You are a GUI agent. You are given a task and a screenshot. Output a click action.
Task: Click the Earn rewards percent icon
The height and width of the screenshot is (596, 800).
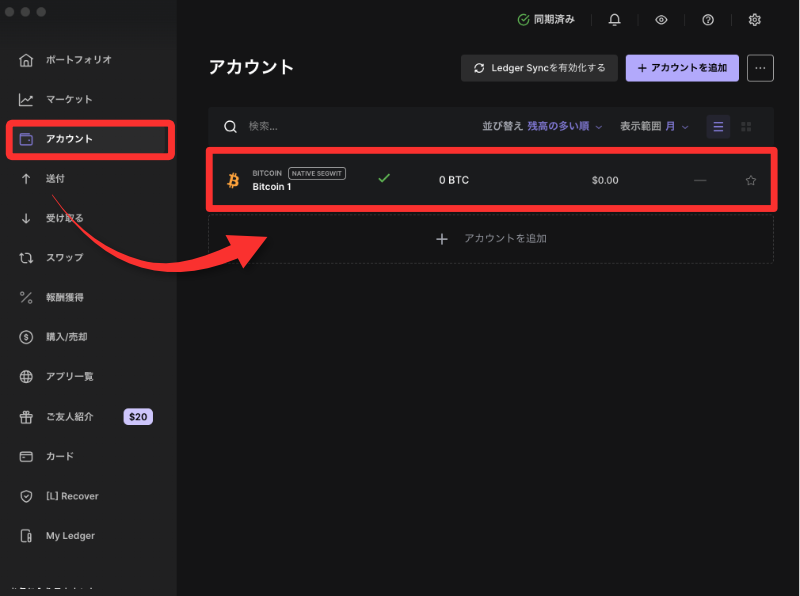click(x=26, y=297)
